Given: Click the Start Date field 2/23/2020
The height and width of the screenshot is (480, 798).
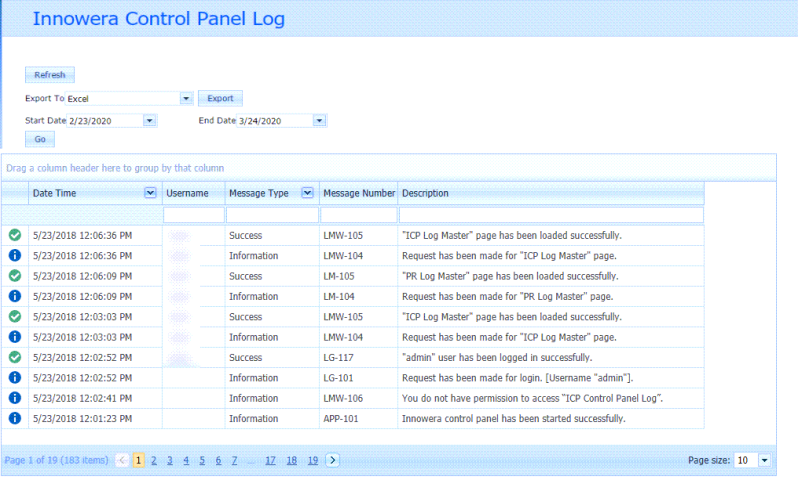Looking at the screenshot, I should pyautogui.click(x=105, y=121).
